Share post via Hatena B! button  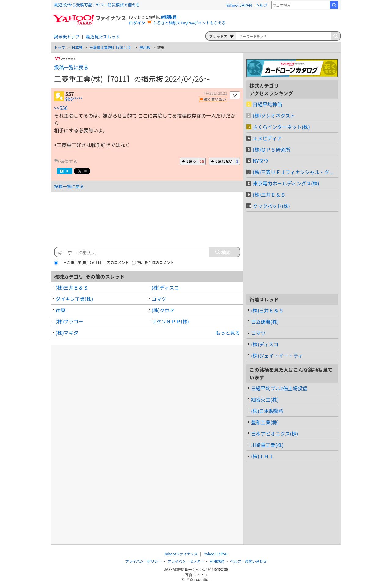pos(64,171)
